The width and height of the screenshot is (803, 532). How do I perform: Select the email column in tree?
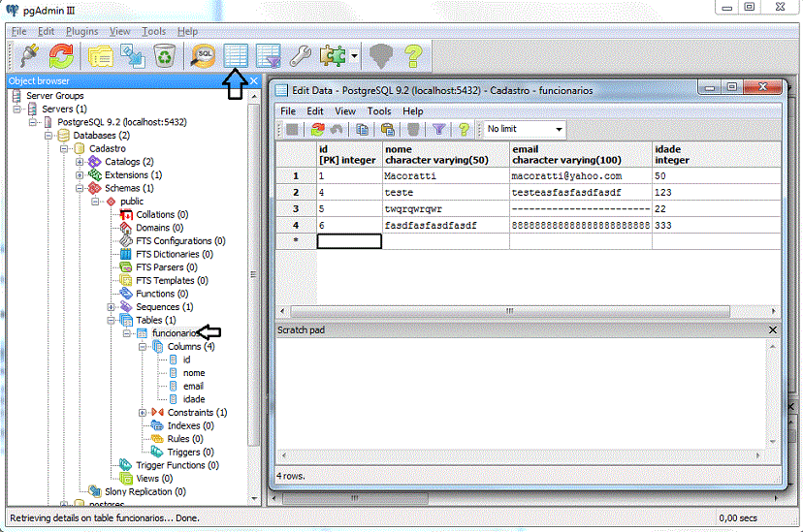click(193, 387)
